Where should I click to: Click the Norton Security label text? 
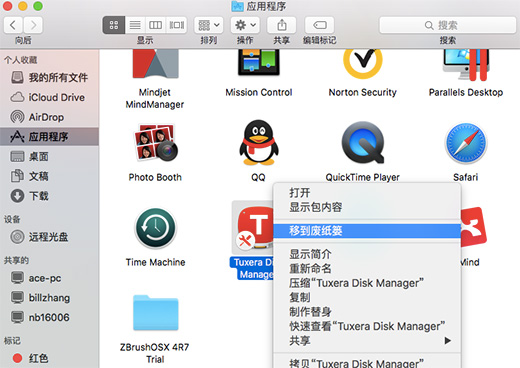363,92
